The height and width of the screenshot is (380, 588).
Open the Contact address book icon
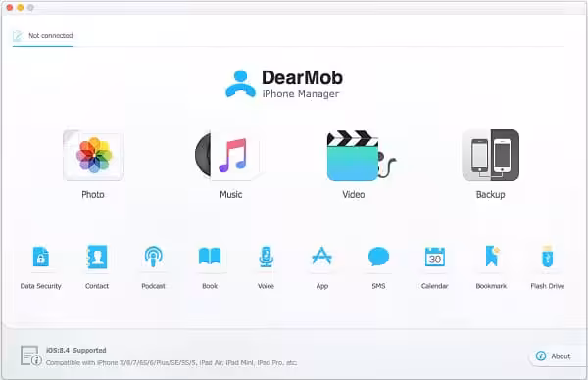[x=97, y=257]
